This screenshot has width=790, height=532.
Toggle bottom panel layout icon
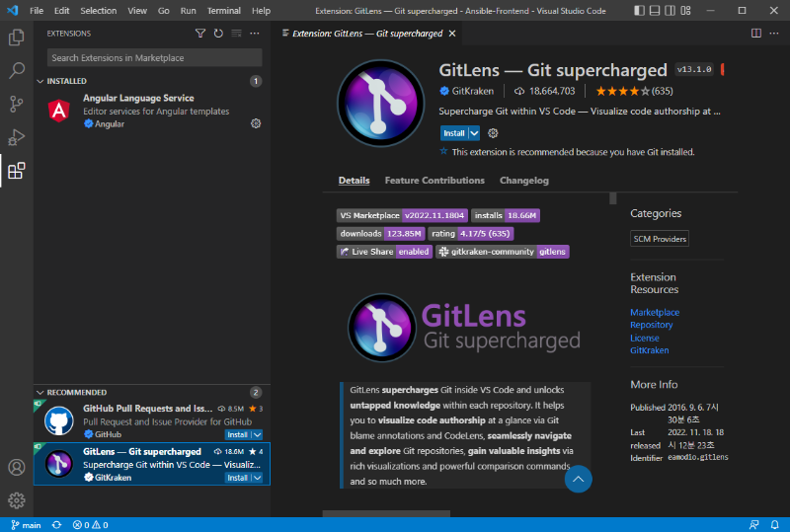point(655,11)
